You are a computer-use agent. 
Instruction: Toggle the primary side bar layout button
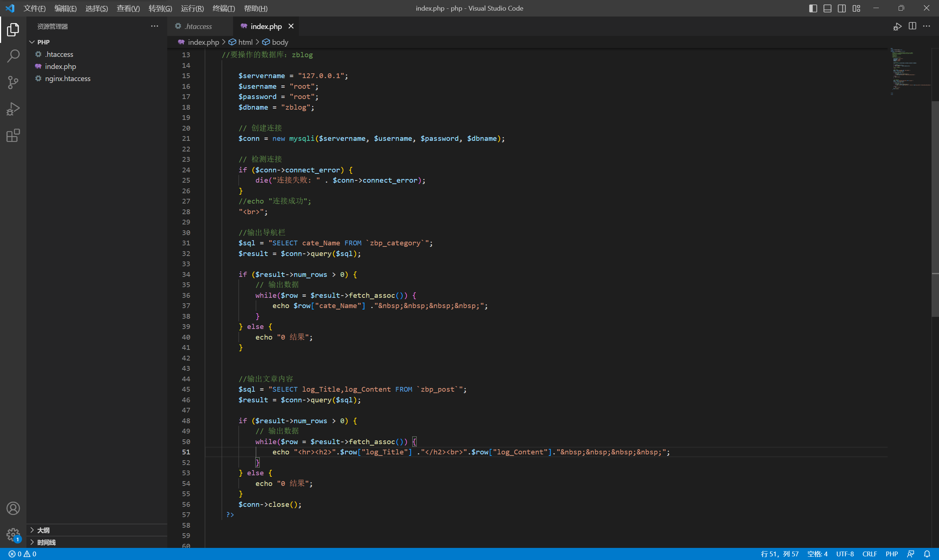pos(813,8)
